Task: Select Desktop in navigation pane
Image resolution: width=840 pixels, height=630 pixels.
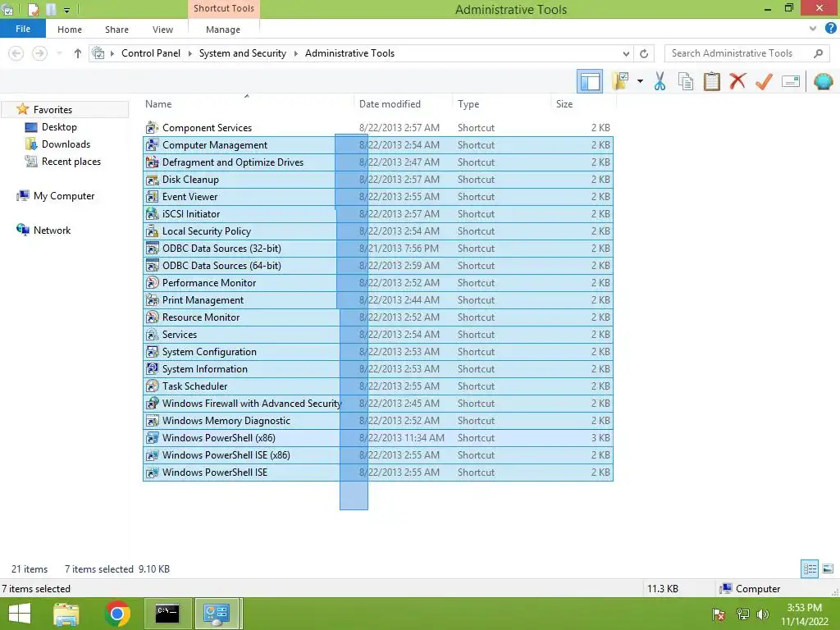Action: [59, 127]
